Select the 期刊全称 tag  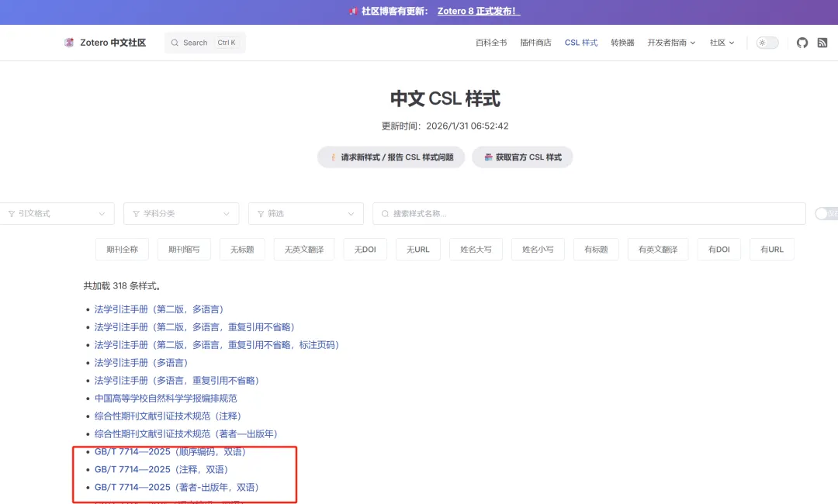tap(122, 250)
